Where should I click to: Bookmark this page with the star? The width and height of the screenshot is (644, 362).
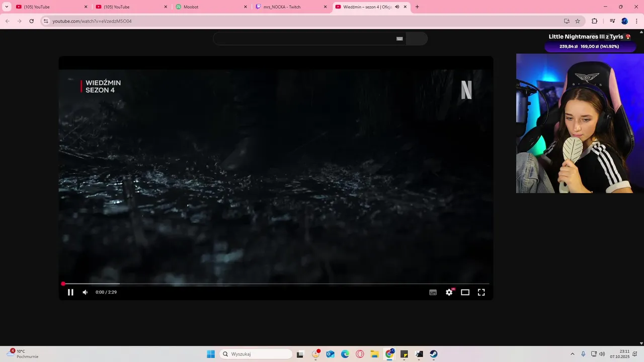(x=578, y=21)
